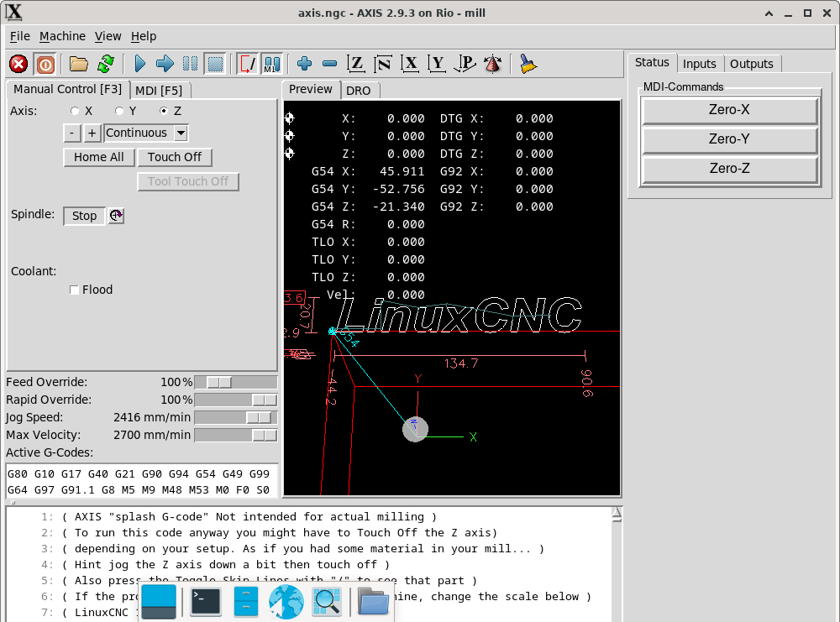Select the X axis radio button
Screen dimensions: 840x622
click(75, 111)
